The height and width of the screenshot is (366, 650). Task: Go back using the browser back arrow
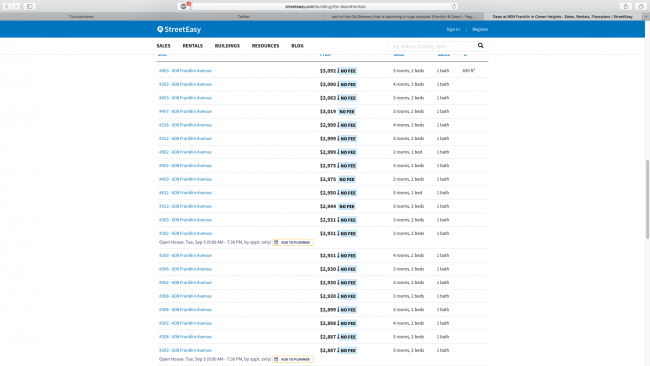pyautogui.click(x=7, y=6)
